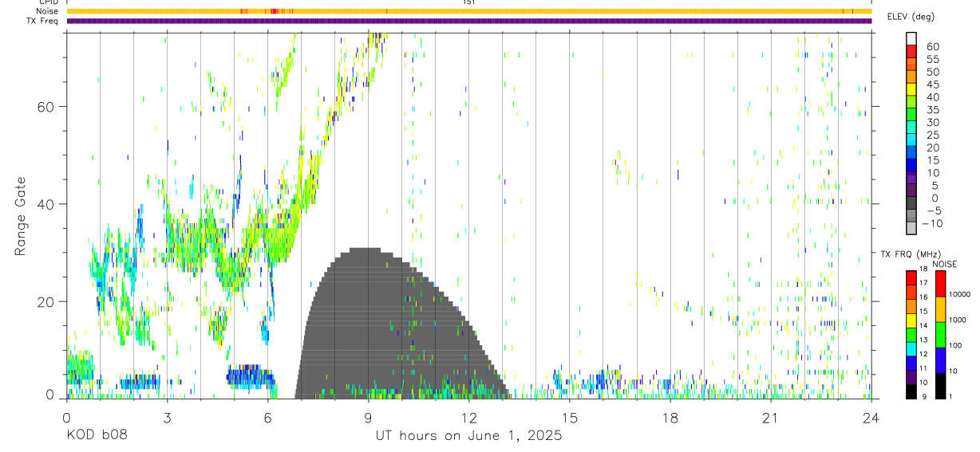Click the "UT hours on June 1, 2025" axis title
The height and width of the screenshot is (452, 980).
(468, 436)
